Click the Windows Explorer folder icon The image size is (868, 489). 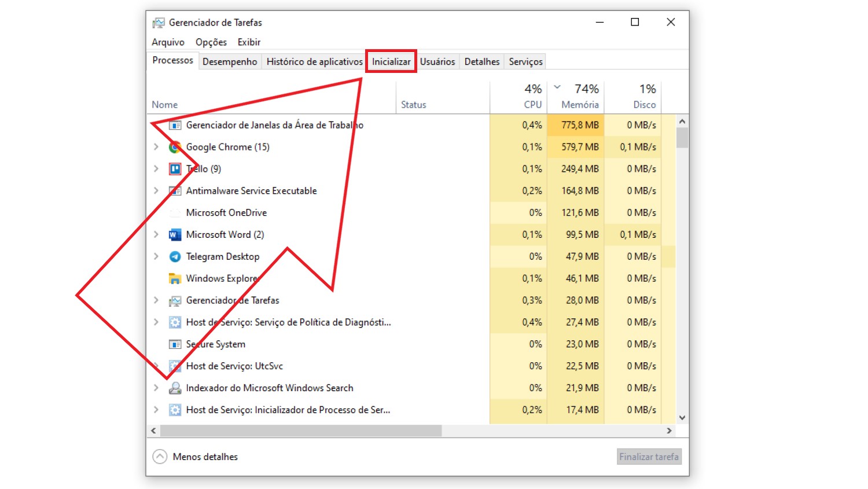pyautogui.click(x=175, y=278)
